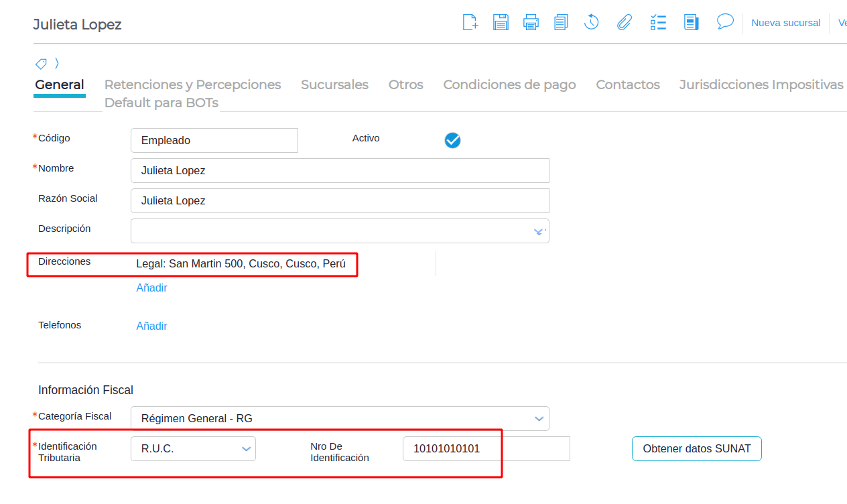847x504 pixels.
Task: Click the new document icon
Action: [470, 23]
